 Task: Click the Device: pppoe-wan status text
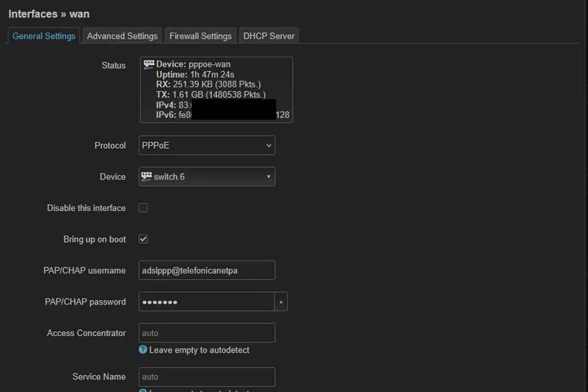click(x=193, y=64)
